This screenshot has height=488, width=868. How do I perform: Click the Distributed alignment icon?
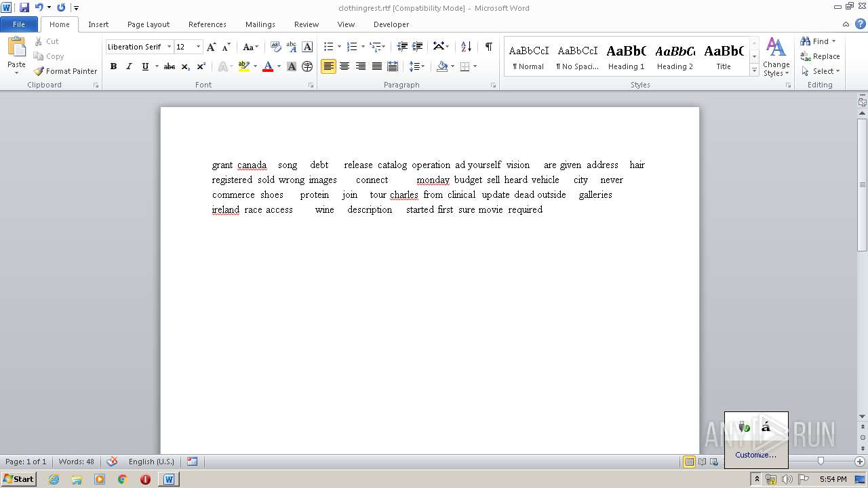[393, 66]
